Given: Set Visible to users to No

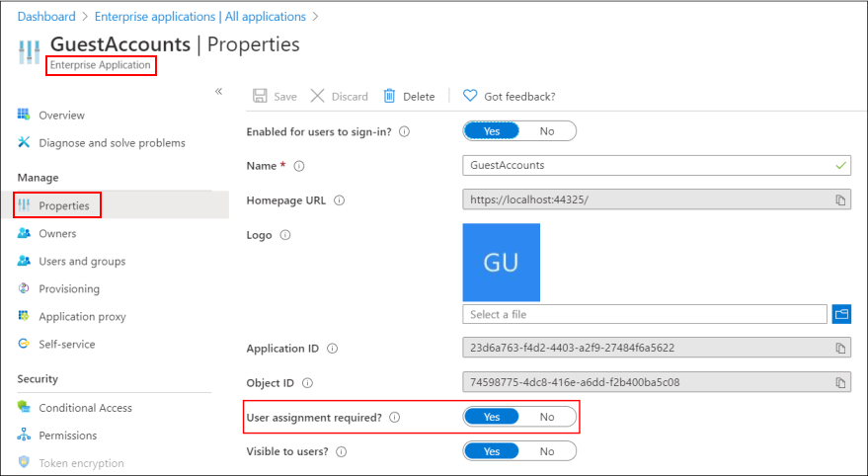Looking at the screenshot, I should [547, 451].
